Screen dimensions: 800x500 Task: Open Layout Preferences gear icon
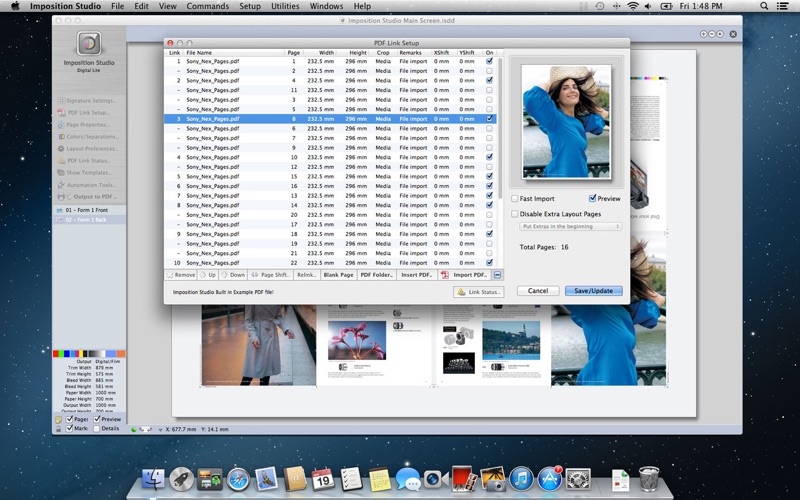coord(60,148)
